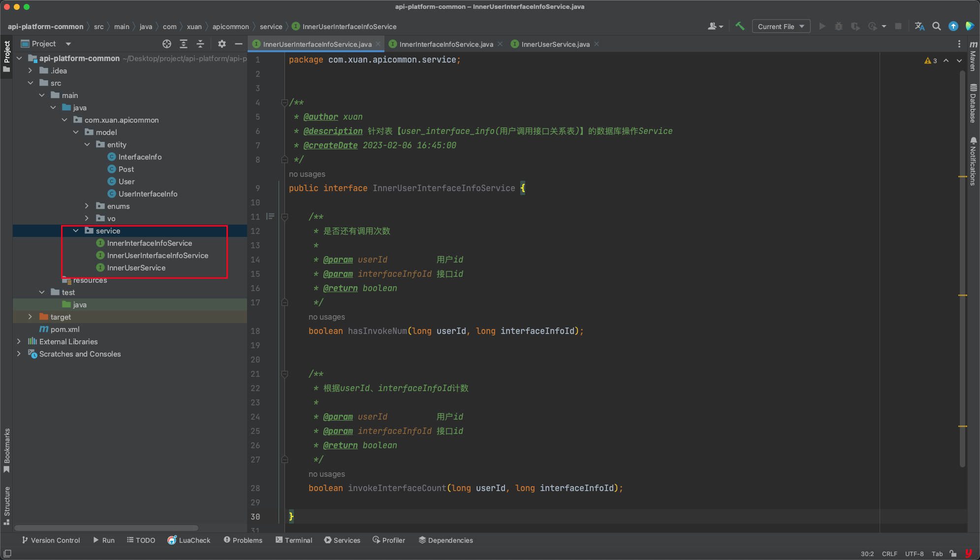The width and height of the screenshot is (980, 560).
Task: Toggle the Bookmarks side panel
Action: (7, 449)
